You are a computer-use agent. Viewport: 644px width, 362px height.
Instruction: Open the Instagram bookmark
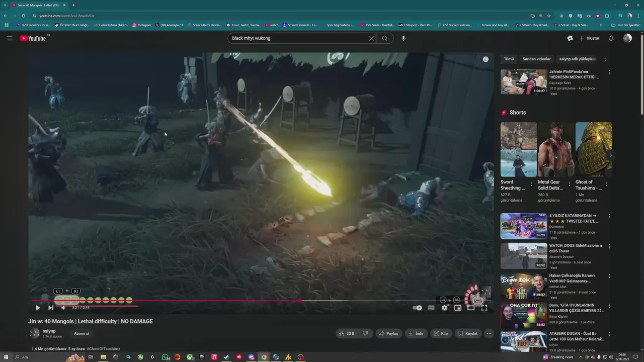click(x=141, y=25)
